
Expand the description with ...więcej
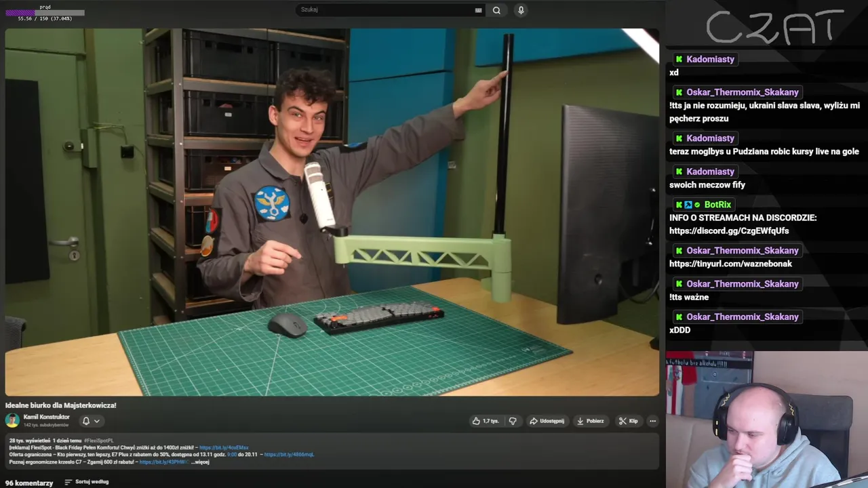[200, 462]
